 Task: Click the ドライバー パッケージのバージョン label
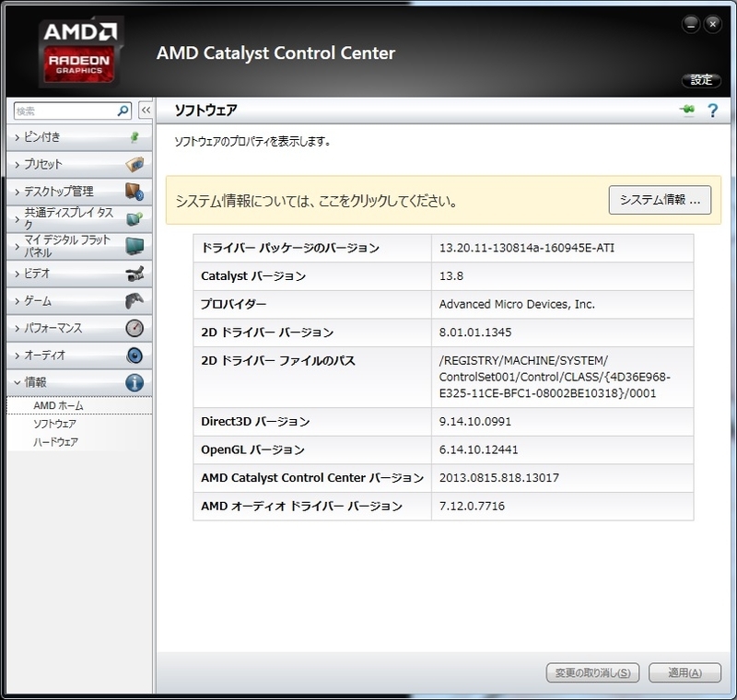pos(290,248)
